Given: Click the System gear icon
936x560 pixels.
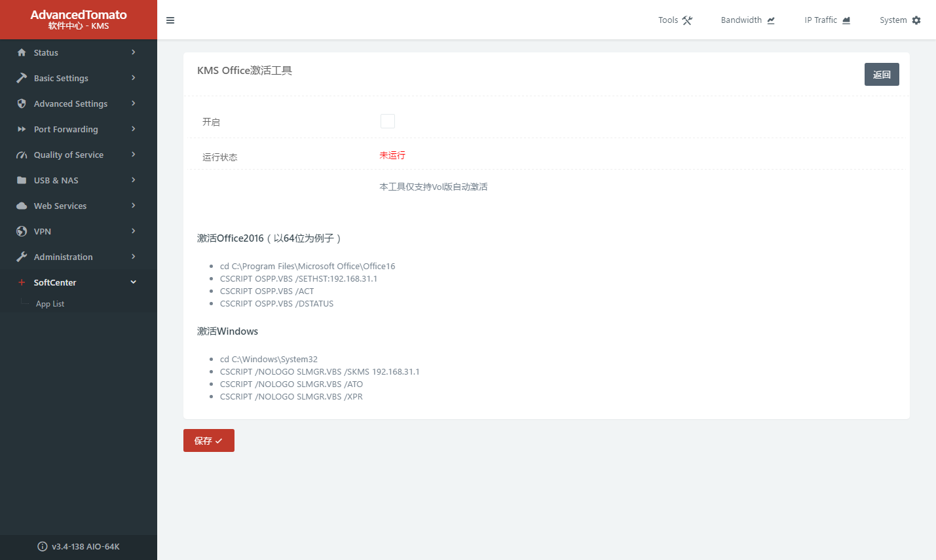Looking at the screenshot, I should pos(916,20).
